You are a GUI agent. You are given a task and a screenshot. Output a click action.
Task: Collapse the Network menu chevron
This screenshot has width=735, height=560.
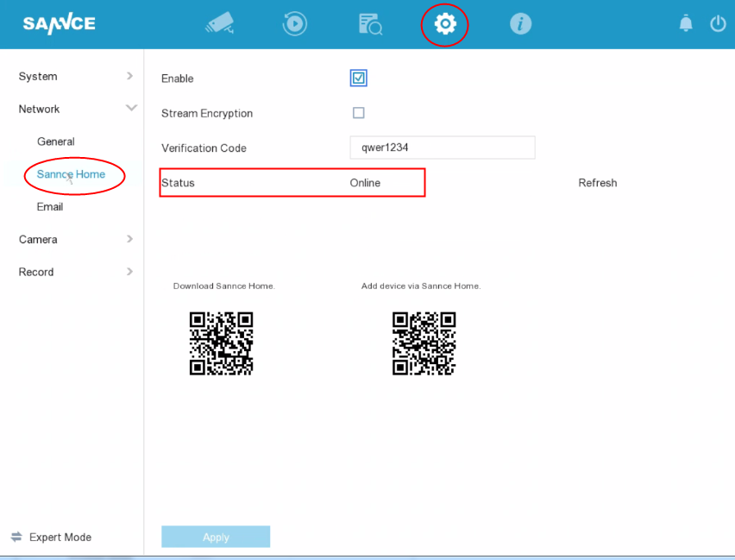pos(131,109)
